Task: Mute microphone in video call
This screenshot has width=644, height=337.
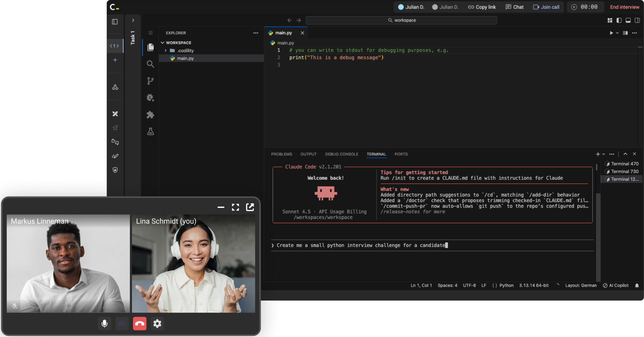Action: click(x=104, y=323)
